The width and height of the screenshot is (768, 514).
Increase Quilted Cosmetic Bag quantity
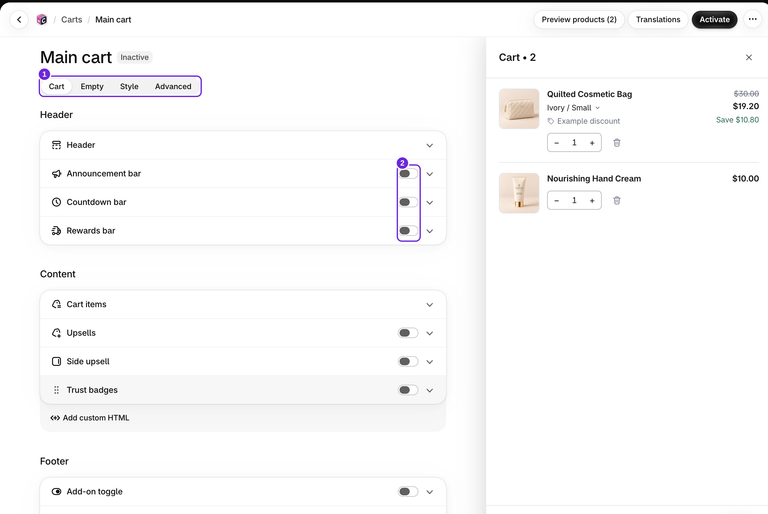pyautogui.click(x=592, y=143)
